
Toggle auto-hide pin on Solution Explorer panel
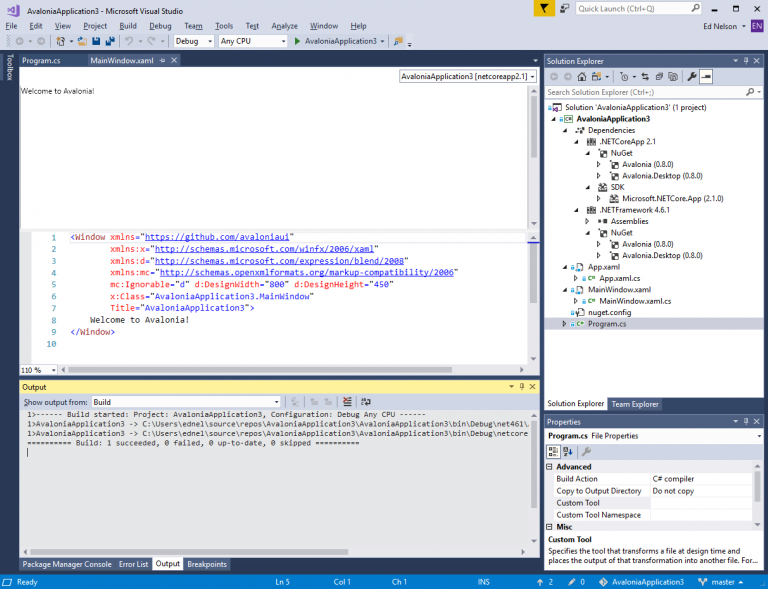pyautogui.click(x=745, y=61)
